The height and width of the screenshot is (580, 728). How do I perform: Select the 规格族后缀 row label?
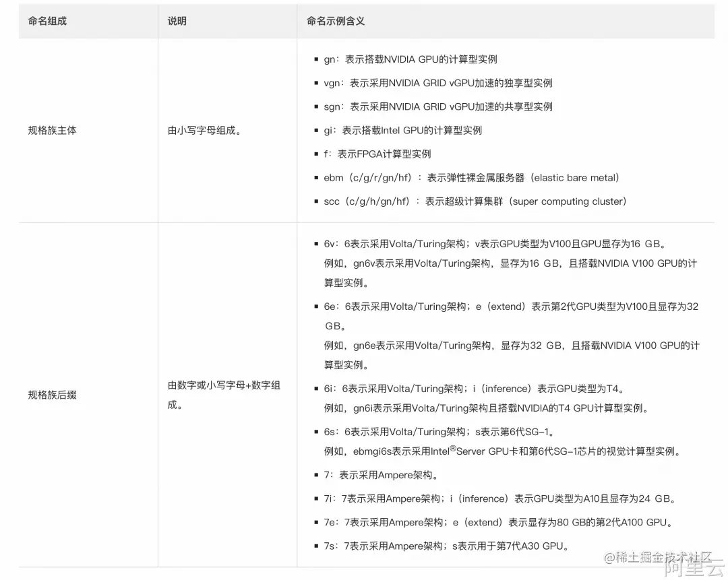point(52,395)
